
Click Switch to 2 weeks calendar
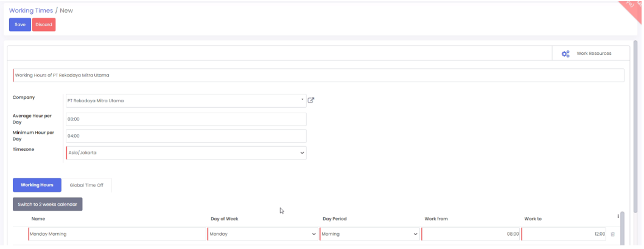click(47, 204)
